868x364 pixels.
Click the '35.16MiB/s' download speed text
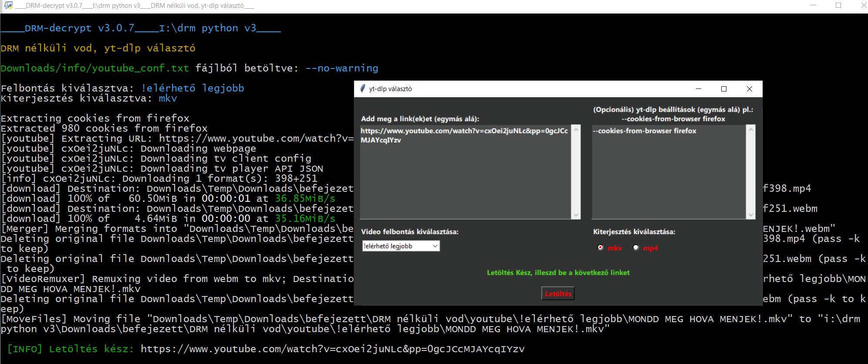[x=305, y=219]
